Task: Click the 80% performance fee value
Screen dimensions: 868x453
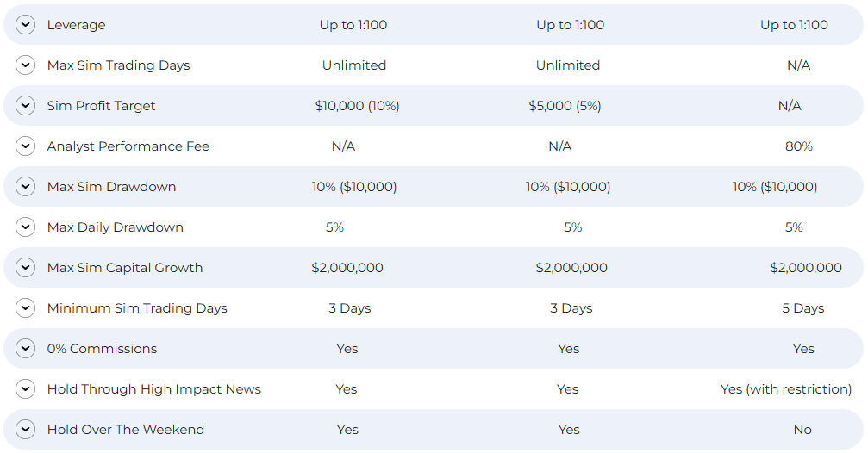Action: coord(799,146)
